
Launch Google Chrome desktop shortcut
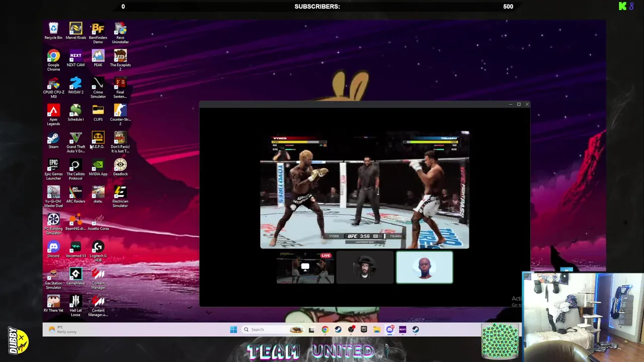click(53, 60)
